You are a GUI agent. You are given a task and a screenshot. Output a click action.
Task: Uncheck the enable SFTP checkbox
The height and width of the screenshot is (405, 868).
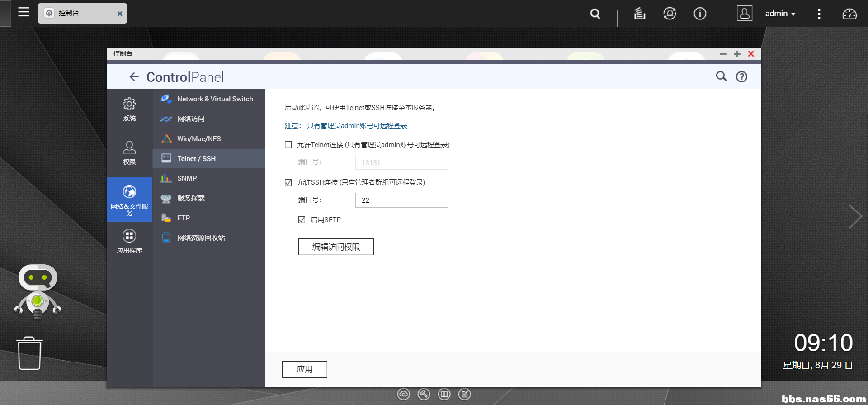(302, 220)
